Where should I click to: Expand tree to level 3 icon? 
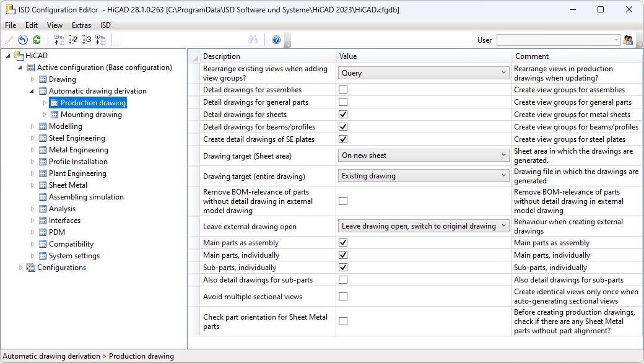click(87, 40)
